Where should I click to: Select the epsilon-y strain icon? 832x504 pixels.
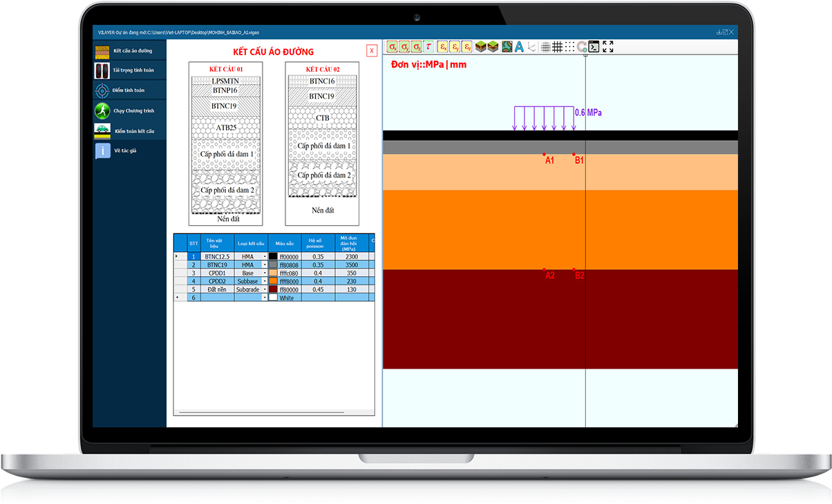coord(455,47)
